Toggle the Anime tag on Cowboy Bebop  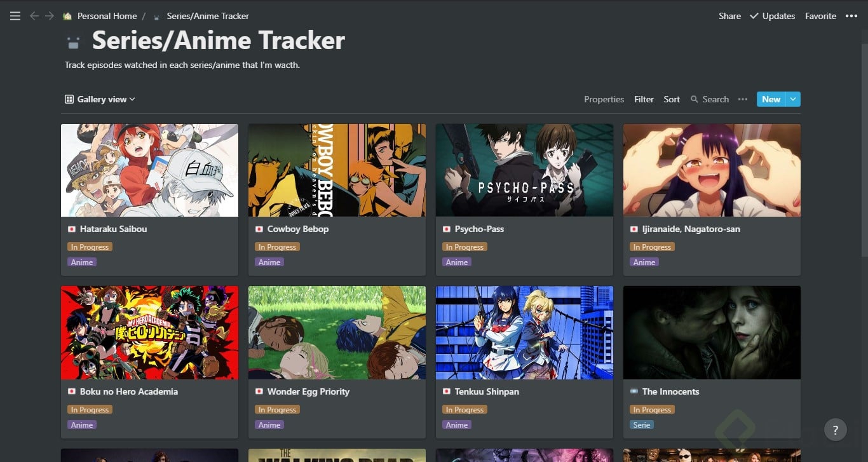click(x=269, y=262)
